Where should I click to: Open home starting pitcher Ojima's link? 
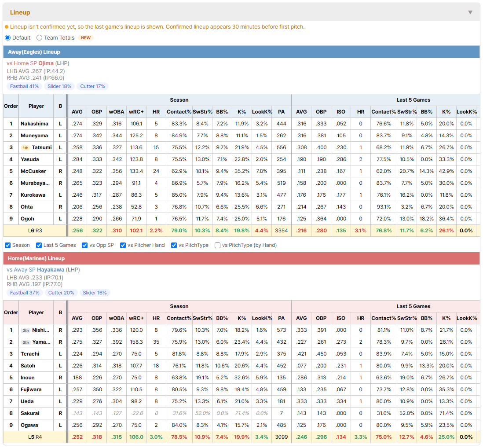(x=46, y=63)
